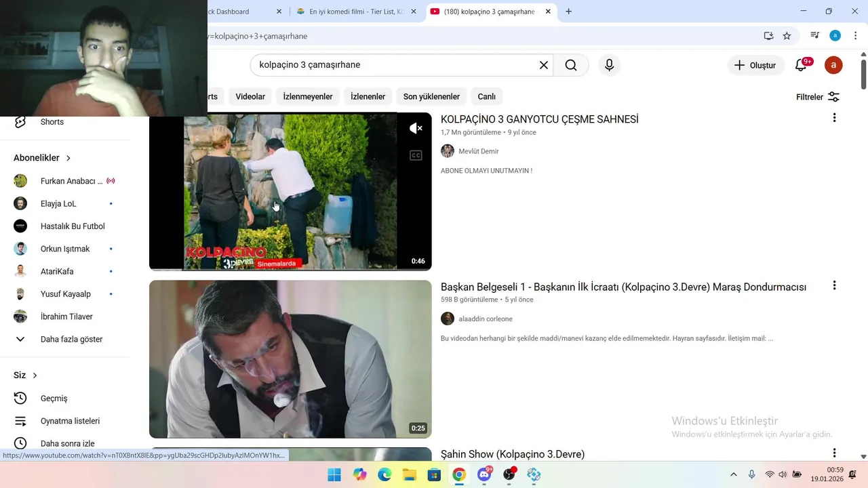Viewport: 868px width, 488px height.
Task: Select the Son yüklenenler filter chip
Action: [x=431, y=96]
